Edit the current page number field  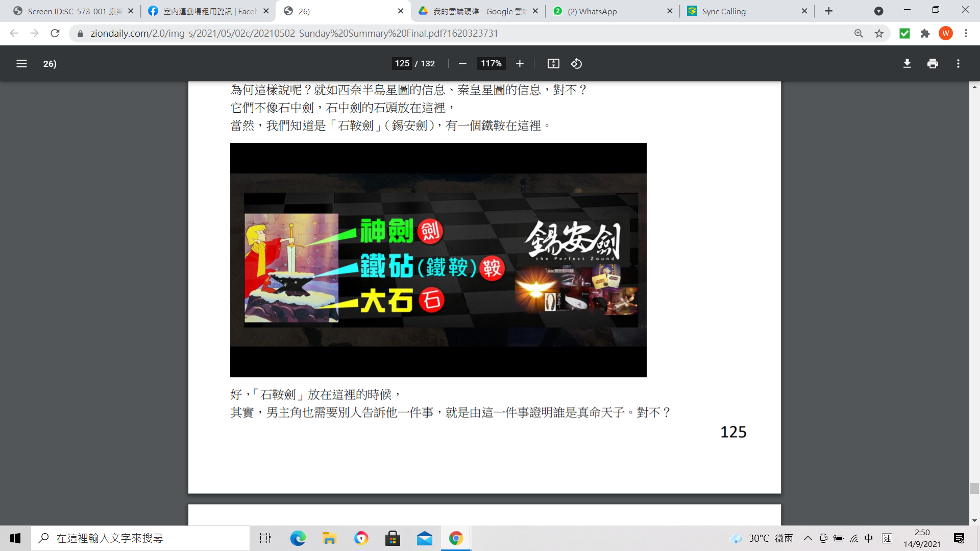[402, 64]
